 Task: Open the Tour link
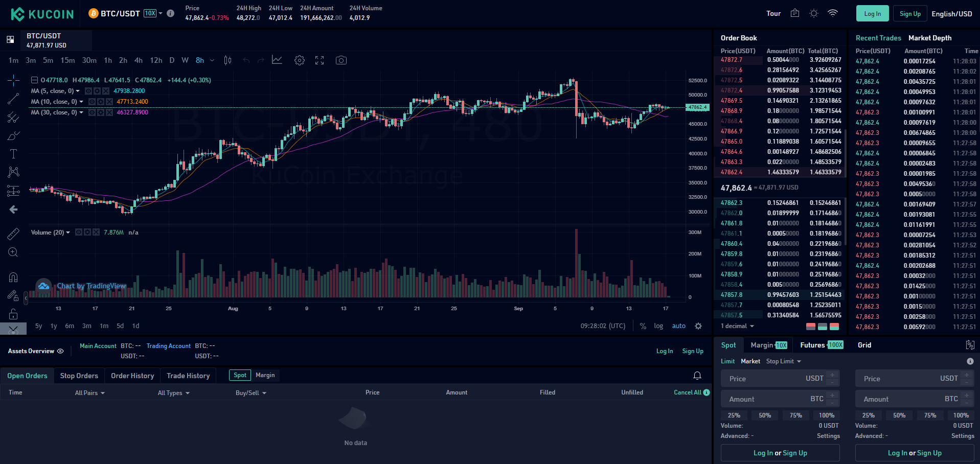pos(773,14)
